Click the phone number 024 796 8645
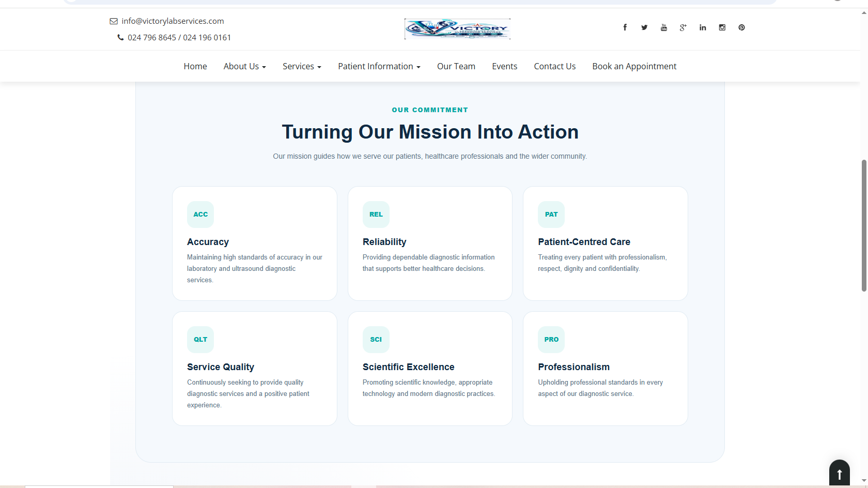This screenshot has height=488, width=868. point(152,37)
